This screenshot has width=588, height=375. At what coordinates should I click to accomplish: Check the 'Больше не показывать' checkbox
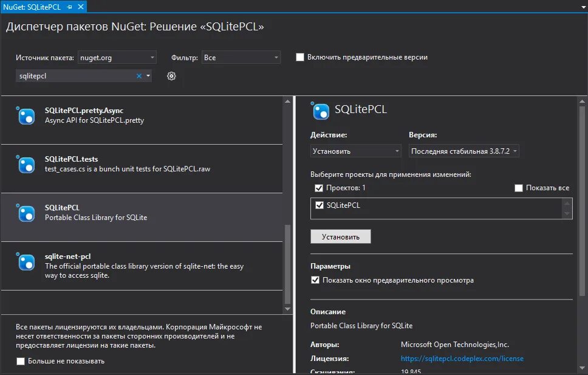tap(21, 361)
